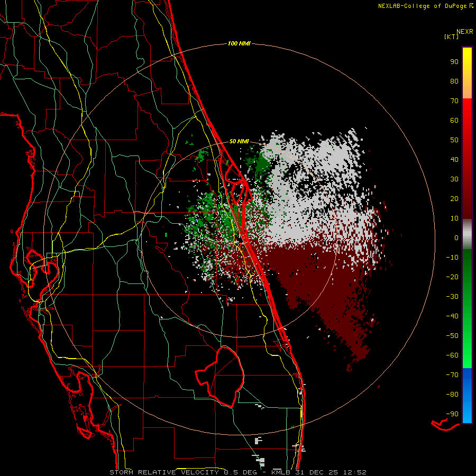Click the 12:52 timestamp in the footer

tap(355, 472)
